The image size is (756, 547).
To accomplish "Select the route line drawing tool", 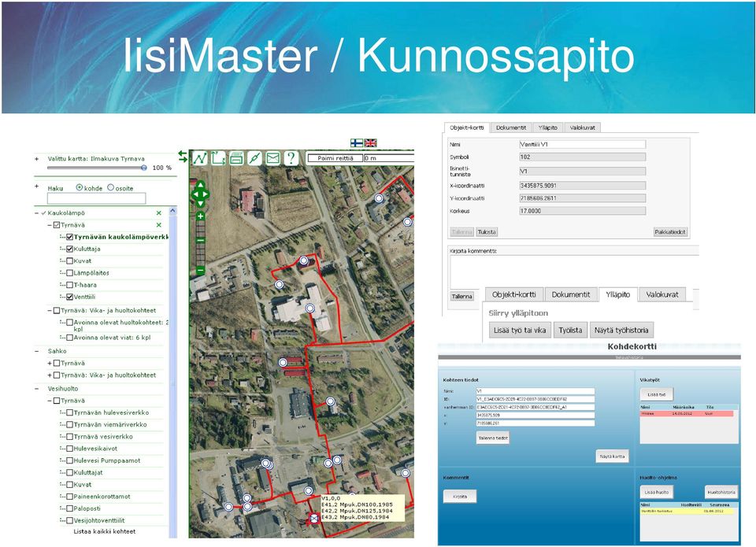I will pos(199,158).
